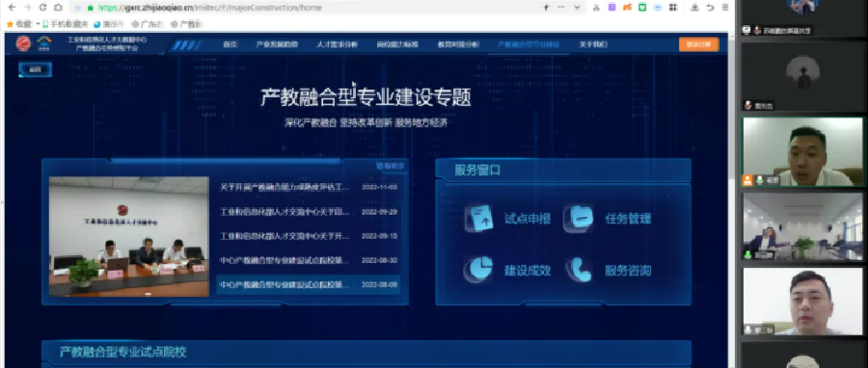Open the 岗位能力标准 navigation tab

397,44
